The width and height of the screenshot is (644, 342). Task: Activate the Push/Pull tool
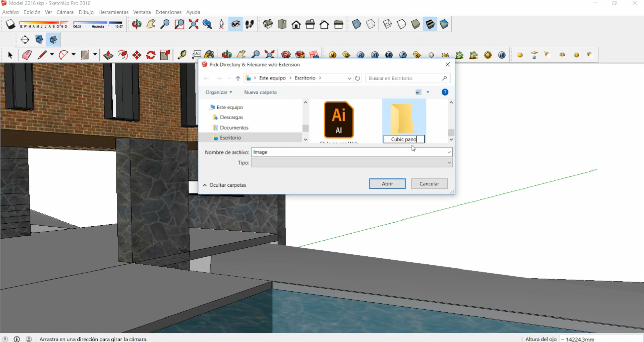(x=108, y=55)
